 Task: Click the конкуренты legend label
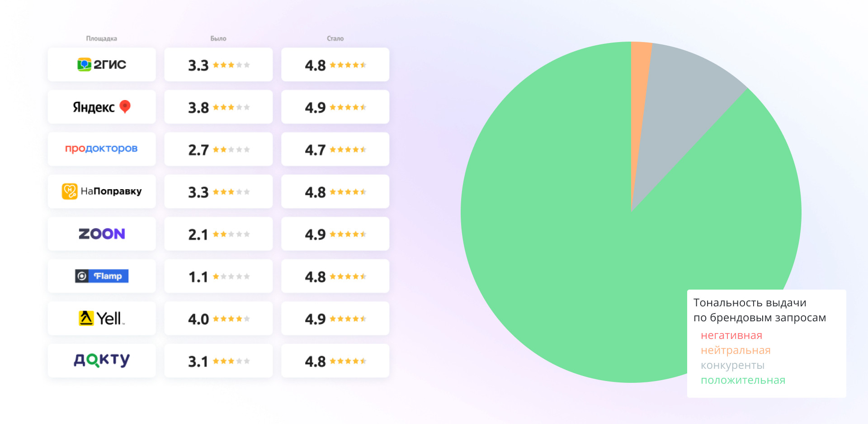coord(732,366)
